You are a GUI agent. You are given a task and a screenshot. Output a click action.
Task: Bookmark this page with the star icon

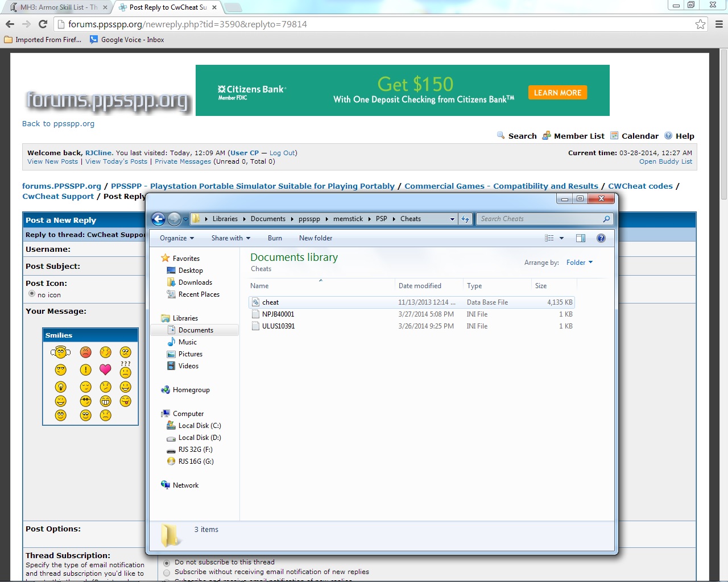pos(700,24)
